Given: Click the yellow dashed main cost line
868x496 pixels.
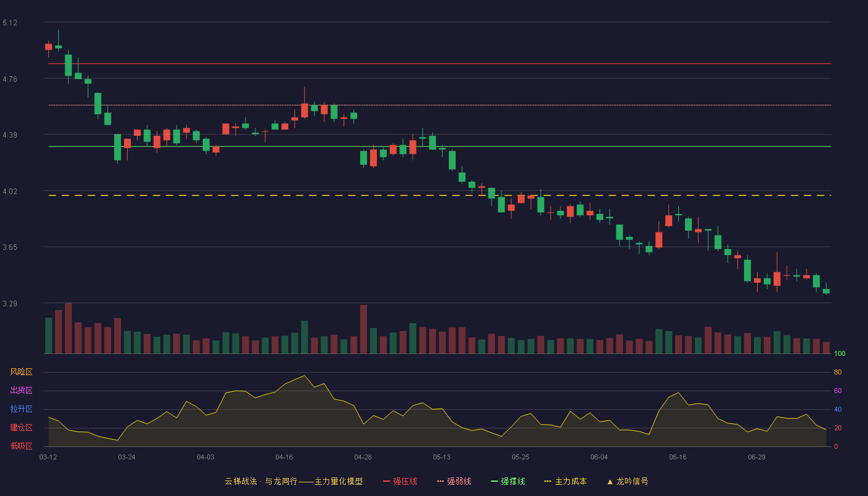Looking at the screenshot, I should point(440,195).
